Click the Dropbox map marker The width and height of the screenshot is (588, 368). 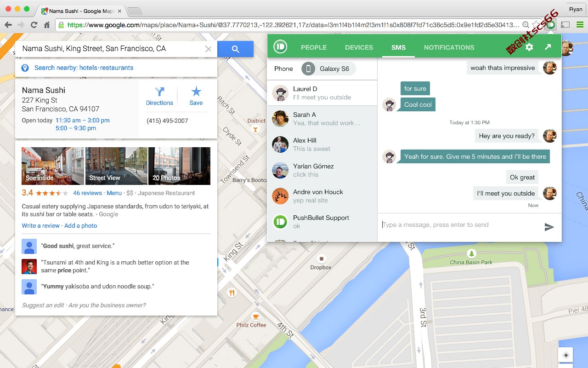coord(321,259)
